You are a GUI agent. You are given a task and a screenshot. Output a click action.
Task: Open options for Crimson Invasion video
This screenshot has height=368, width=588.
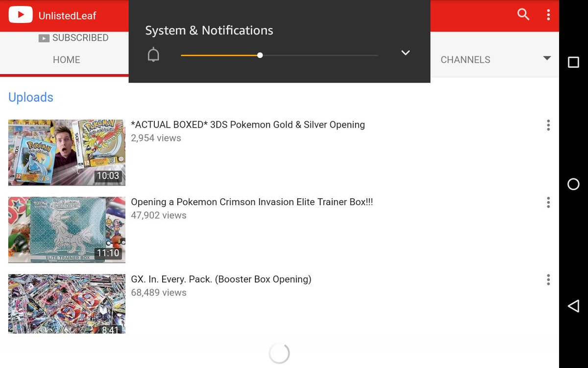pyautogui.click(x=548, y=202)
